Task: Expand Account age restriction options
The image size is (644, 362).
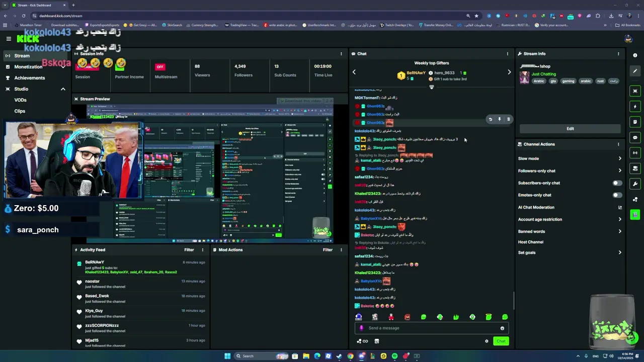Action: (x=620, y=219)
